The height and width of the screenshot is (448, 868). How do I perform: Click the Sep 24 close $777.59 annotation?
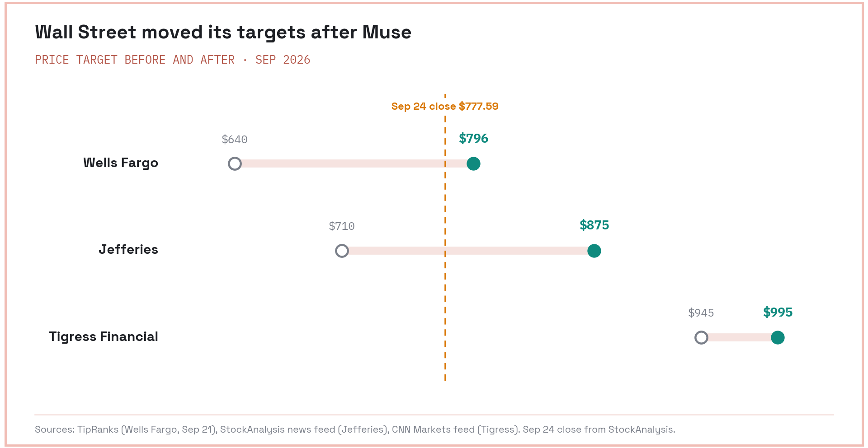(x=445, y=106)
